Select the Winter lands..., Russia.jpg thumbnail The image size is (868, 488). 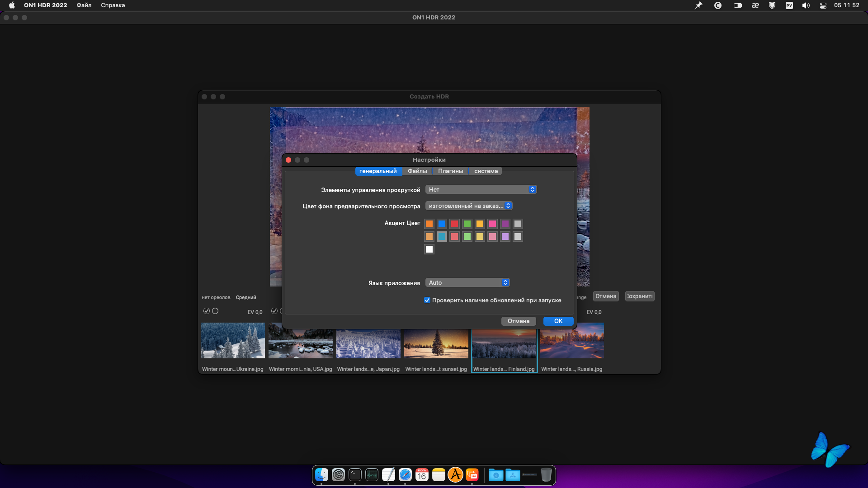pos(572,340)
